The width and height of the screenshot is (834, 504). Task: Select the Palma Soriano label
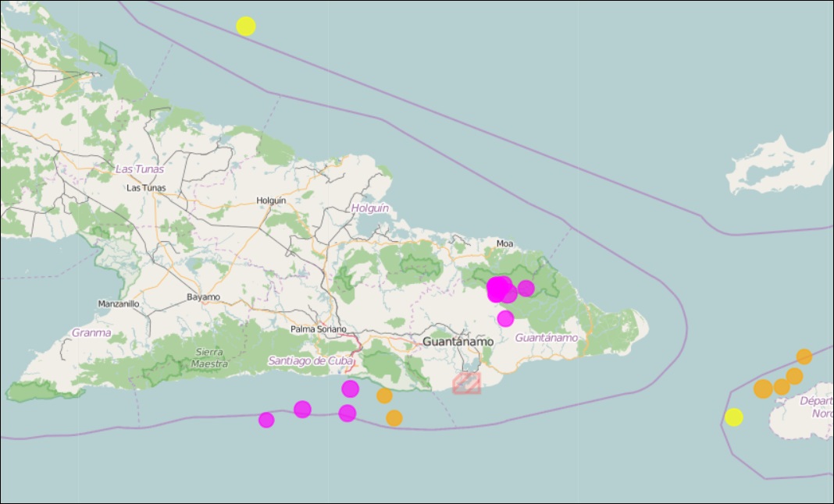319,329
